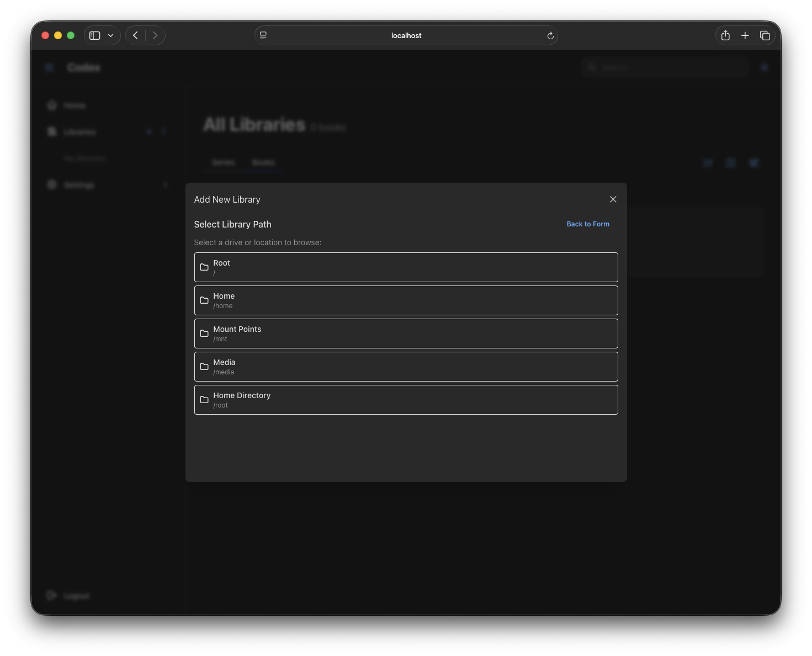Switch to the Series tab

223,162
